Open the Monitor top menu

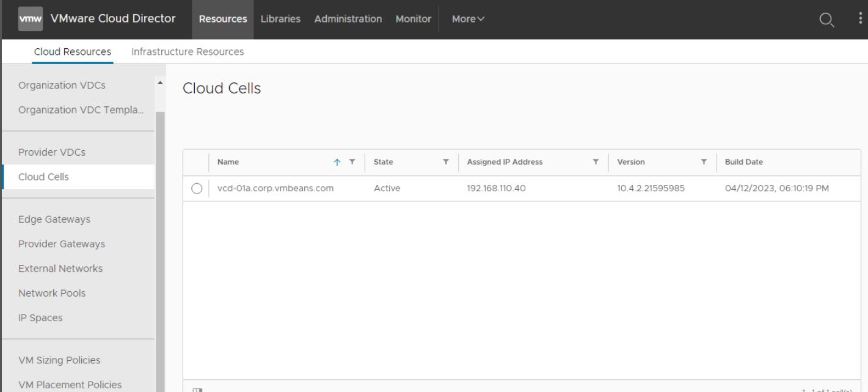pos(414,19)
